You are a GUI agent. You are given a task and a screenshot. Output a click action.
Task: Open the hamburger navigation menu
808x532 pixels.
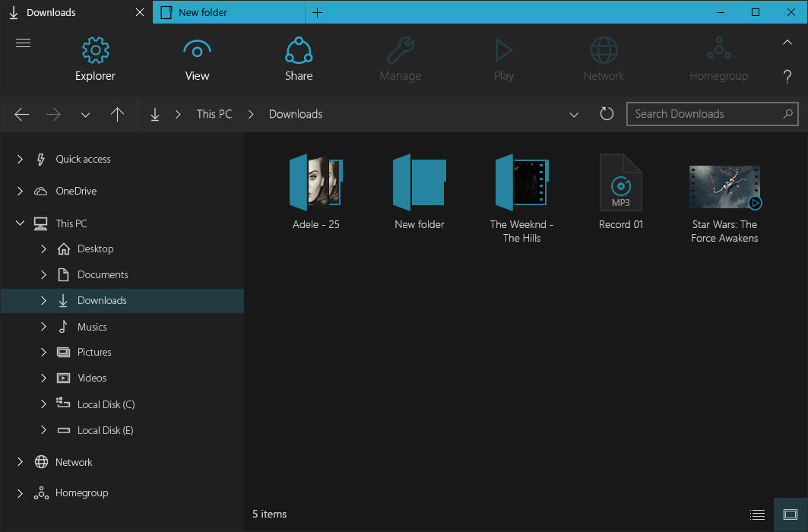[x=23, y=43]
